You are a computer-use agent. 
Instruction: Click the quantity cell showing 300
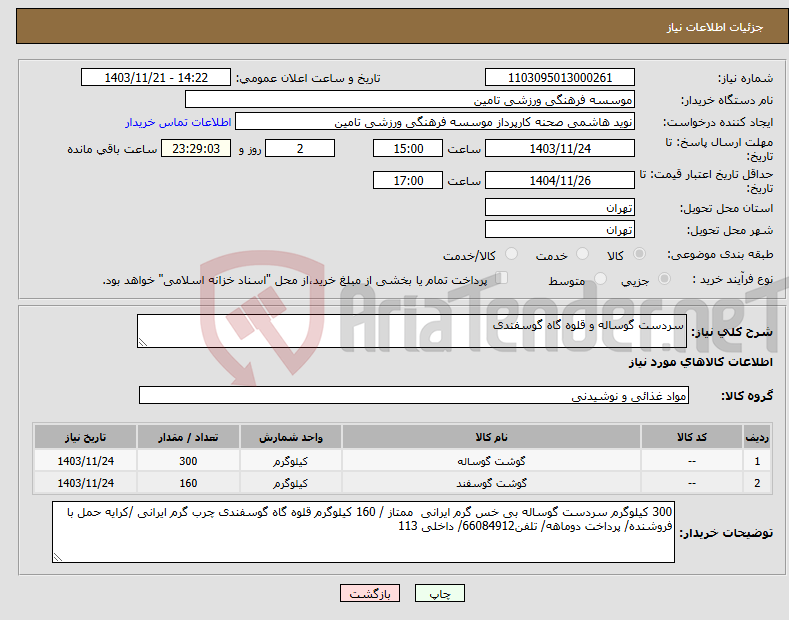pyautogui.click(x=188, y=461)
